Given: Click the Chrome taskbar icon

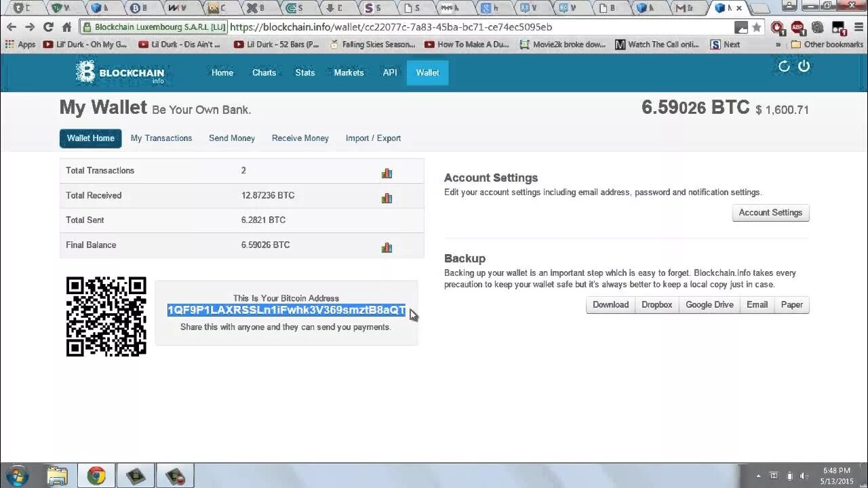Looking at the screenshot, I should click(x=96, y=476).
